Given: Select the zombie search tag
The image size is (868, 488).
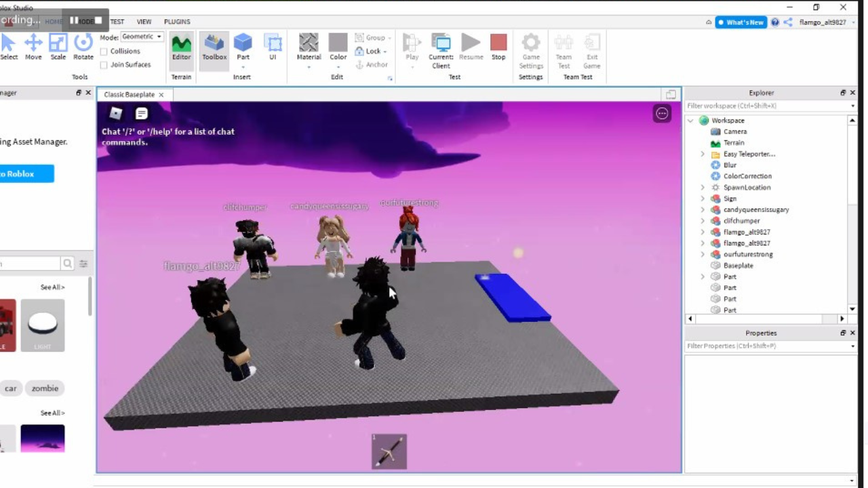Looking at the screenshot, I should (x=45, y=388).
